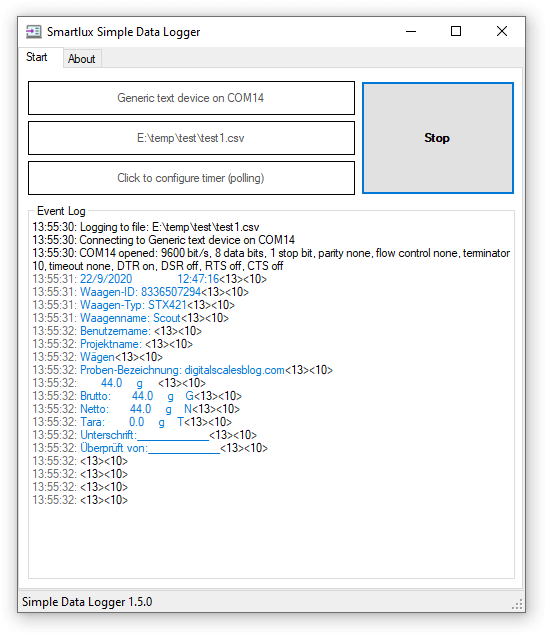547x635 pixels.
Task: Click log entry 'Projektname:'
Action: 113,344
